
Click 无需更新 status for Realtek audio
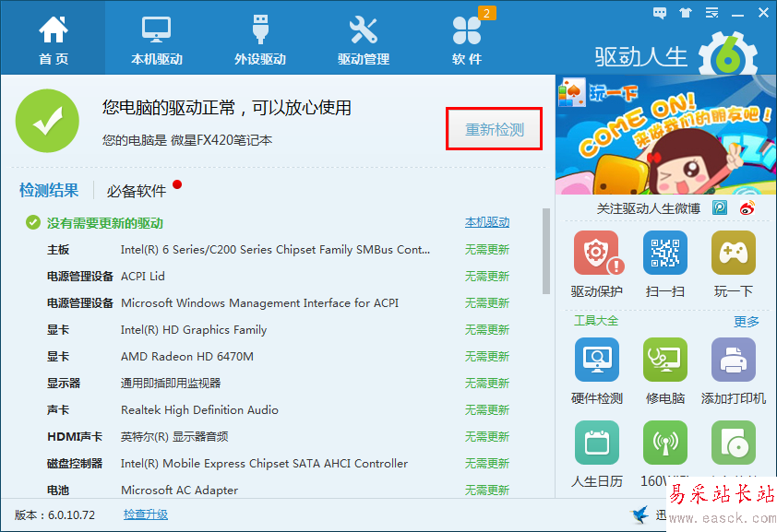487,409
